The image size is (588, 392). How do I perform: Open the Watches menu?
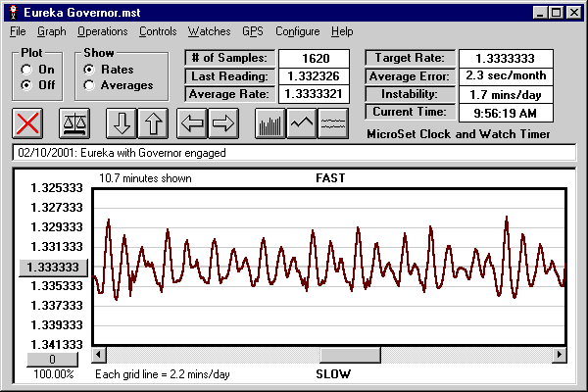[210, 31]
